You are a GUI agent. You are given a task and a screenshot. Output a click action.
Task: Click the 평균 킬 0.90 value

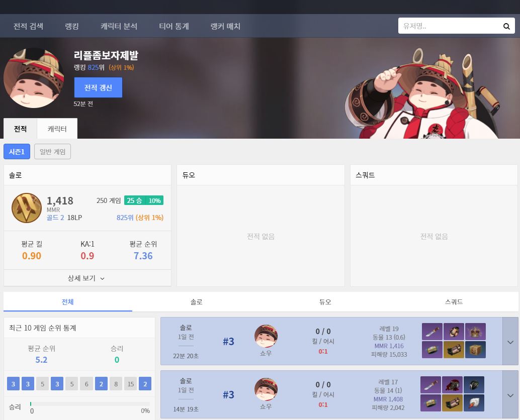point(32,256)
